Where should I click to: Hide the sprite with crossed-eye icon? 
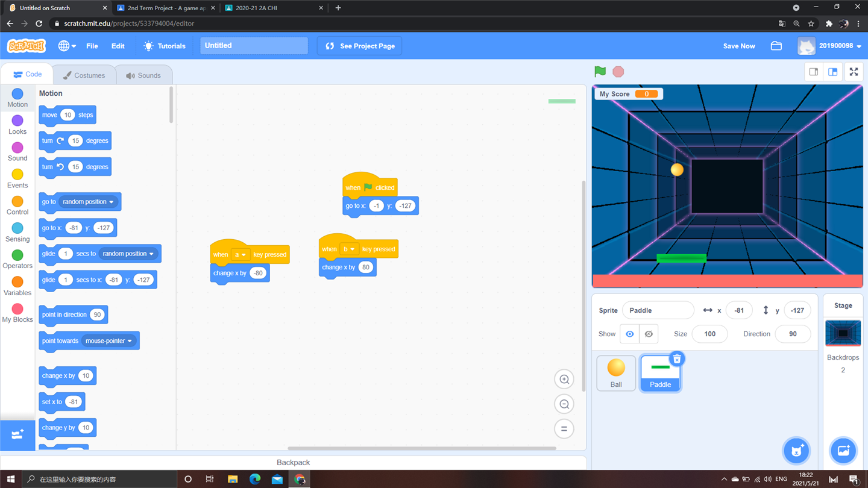[x=649, y=334]
